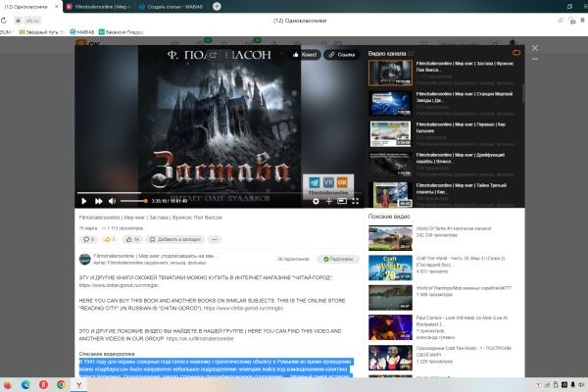This screenshot has height=392, width=588.
Task: Click the Ссылка link button
Action: coord(342,55)
